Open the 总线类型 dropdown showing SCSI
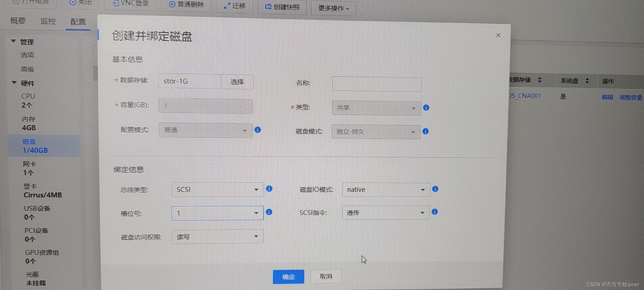Image resolution: width=644 pixels, height=290 pixels. tap(218, 190)
